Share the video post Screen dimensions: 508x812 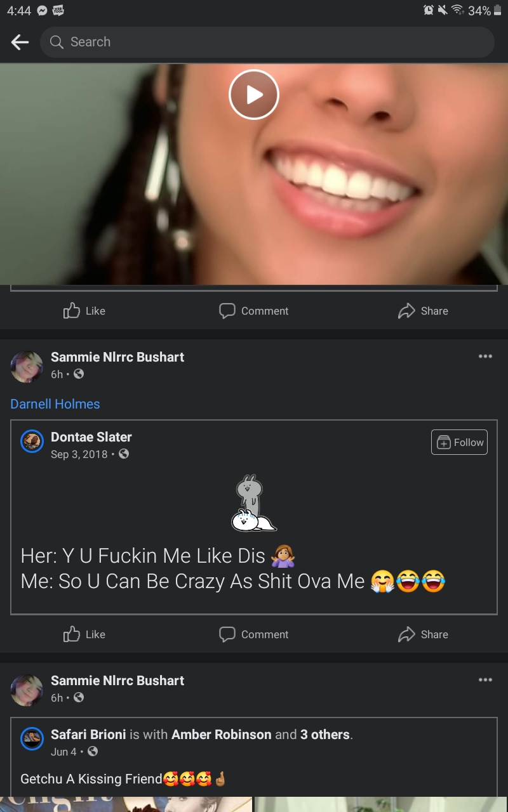point(423,311)
